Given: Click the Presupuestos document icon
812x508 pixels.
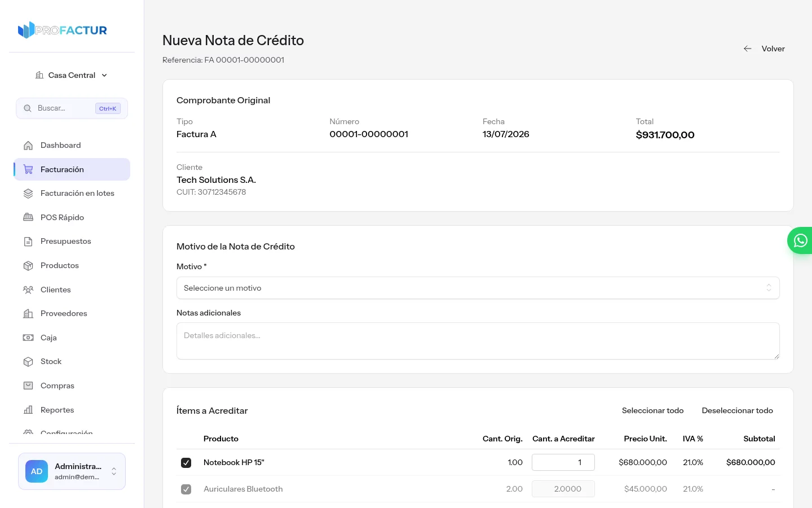Looking at the screenshot, I should (28, 242).
